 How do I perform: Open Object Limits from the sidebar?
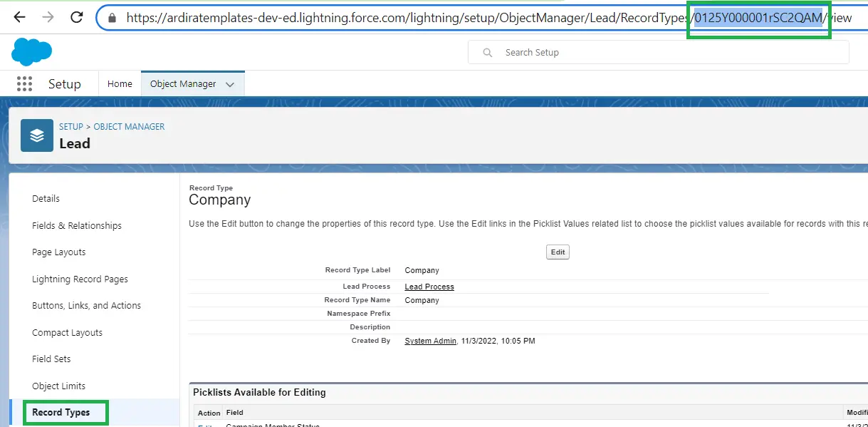58,386
